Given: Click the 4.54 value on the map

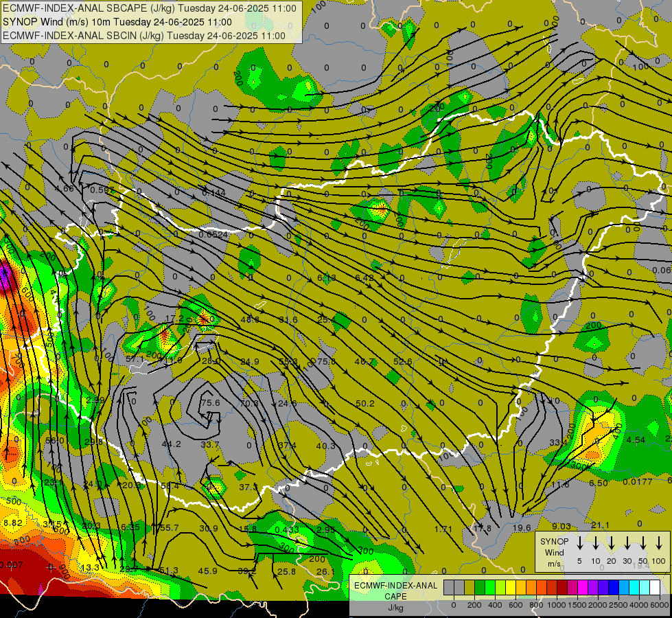Looking at the screenshot, I should coord(636,440).
